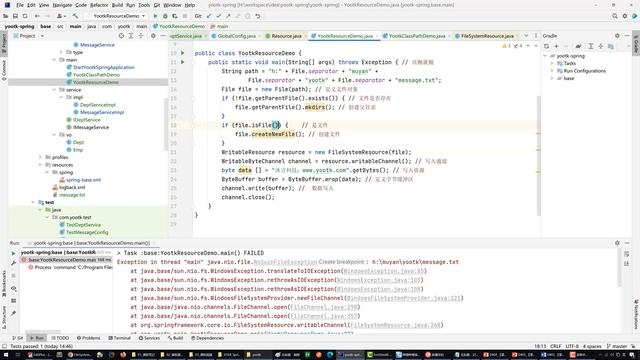Open the Refactor menu
Screen dimensions: 640x360
pos(99,5)
